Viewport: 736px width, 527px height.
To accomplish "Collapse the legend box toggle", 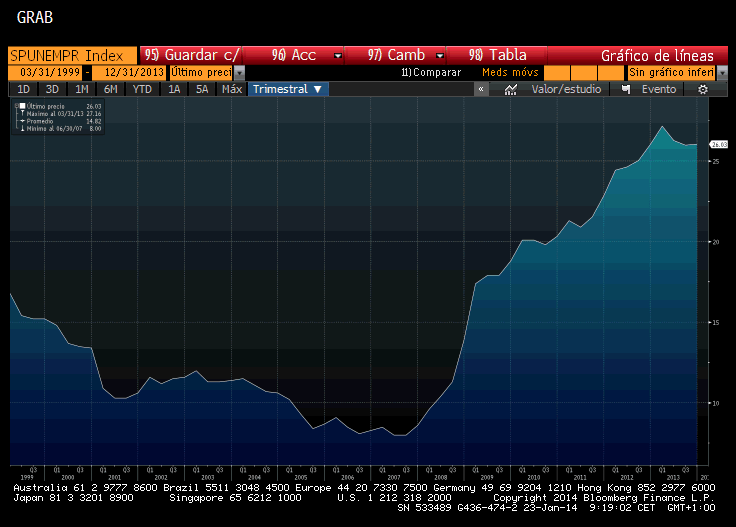I will pyautogui.click(x=16, y=106).
